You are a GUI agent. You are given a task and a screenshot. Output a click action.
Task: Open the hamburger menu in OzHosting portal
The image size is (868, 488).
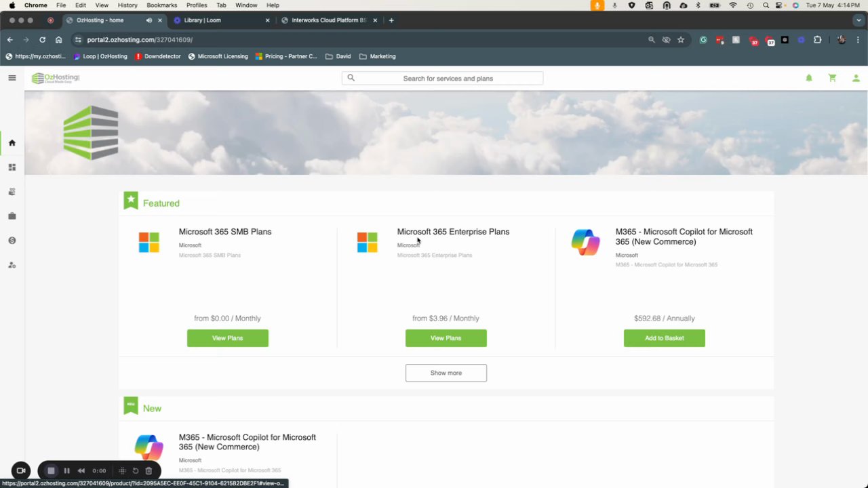tap(12, 78)
